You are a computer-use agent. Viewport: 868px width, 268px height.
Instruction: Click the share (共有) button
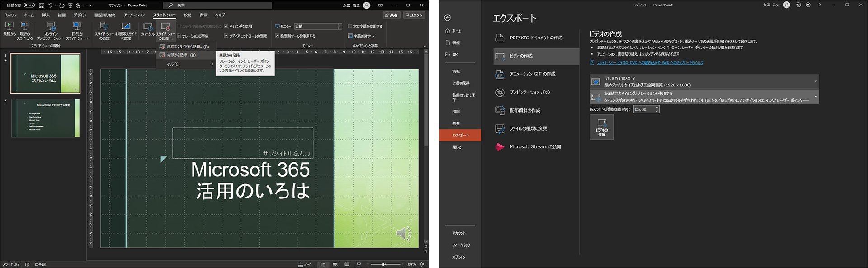click(x=391, y=15)
